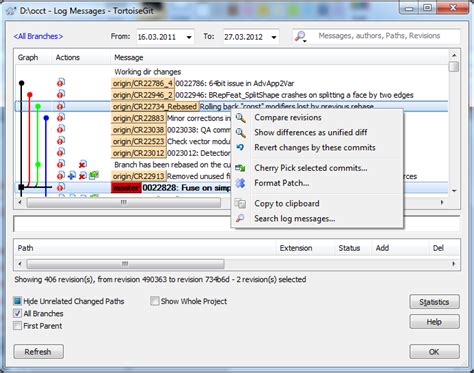Viewport: 474px width, 373px height.
Task: Click the Format Patch icon
Action: pos(240,183)
